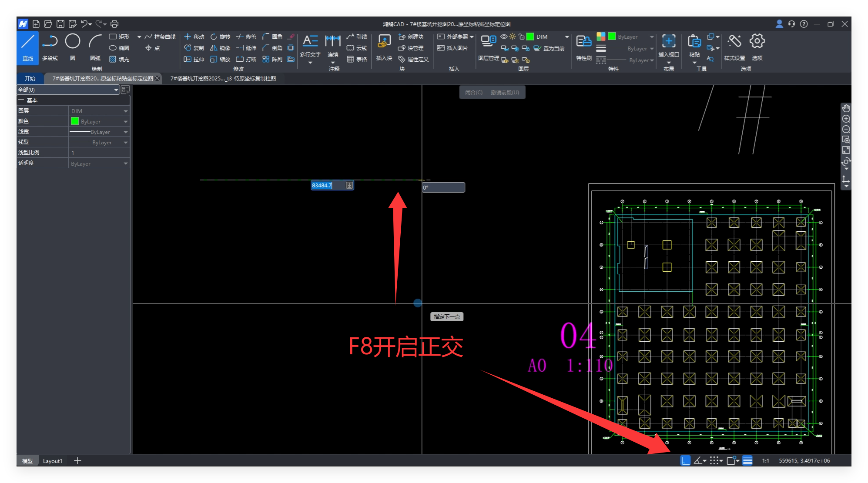This screenshot has height=483, width=868.
Task: Toggle DIM layer visibility eye icon
Action: [503, 37]
